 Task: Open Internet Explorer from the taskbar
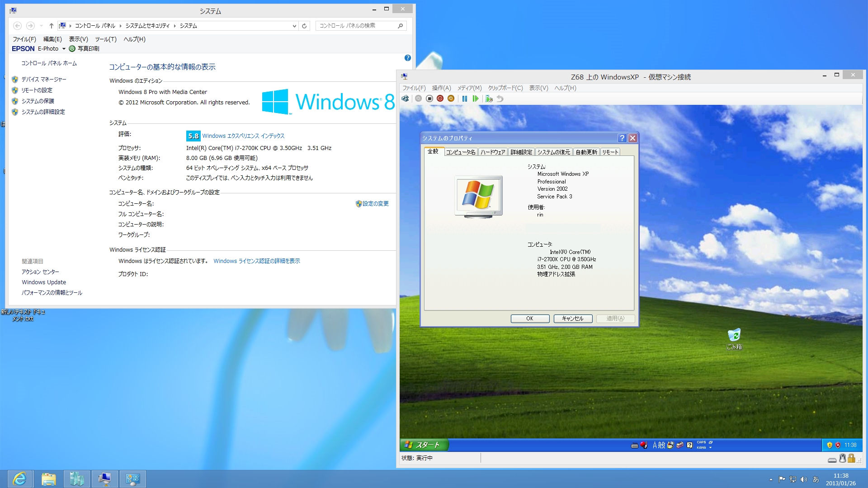pyautogui.click(x=19, y=479)
